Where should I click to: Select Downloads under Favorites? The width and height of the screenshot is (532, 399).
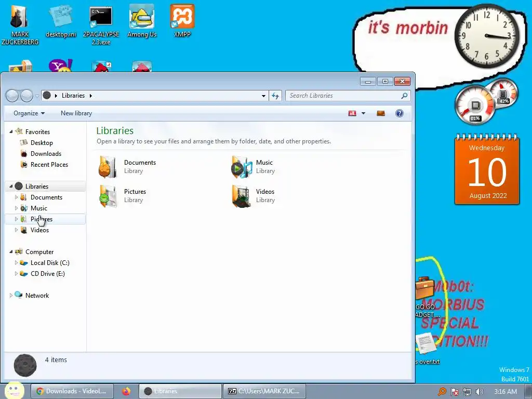[x=46, y=154]
